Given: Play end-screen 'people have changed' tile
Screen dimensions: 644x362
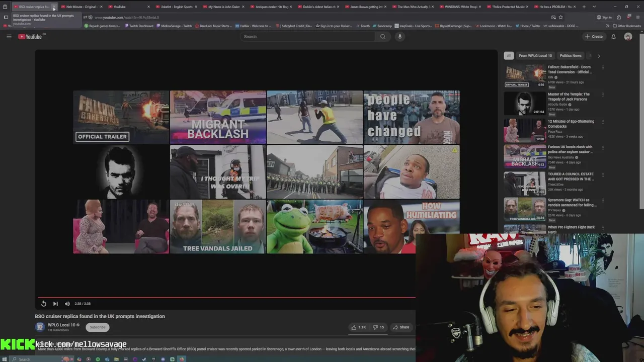Looking at the screenshot, I should [x=412, y=117].
